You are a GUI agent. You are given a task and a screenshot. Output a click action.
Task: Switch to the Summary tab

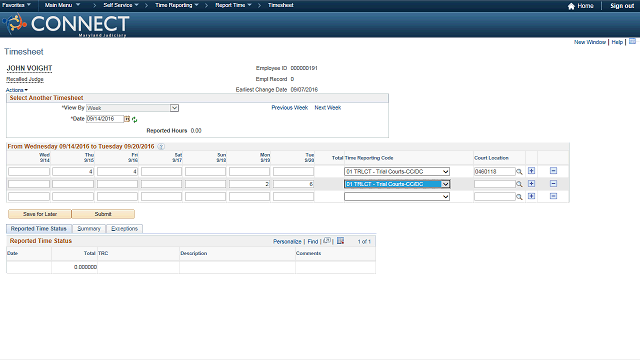(89, 229)
